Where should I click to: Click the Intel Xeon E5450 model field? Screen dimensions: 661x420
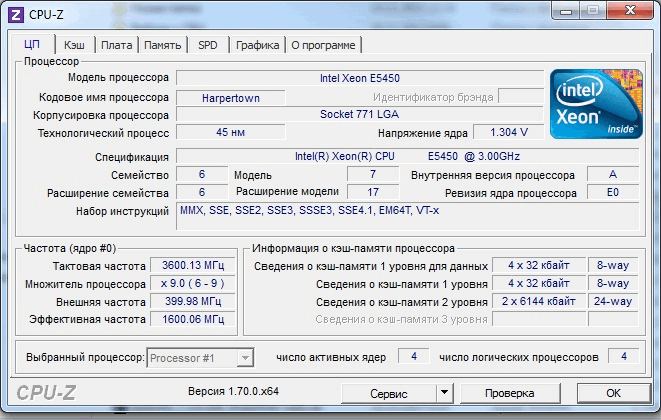coord(360,78)
